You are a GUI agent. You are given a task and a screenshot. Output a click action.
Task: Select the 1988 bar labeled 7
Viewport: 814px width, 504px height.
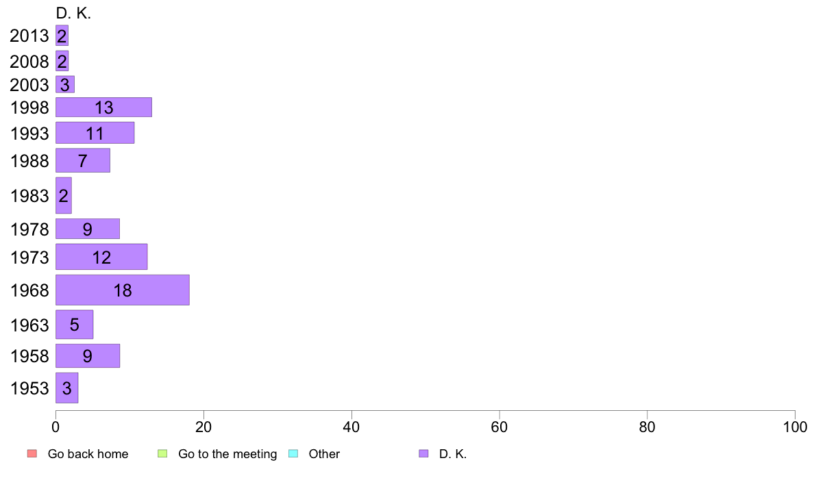83,160
